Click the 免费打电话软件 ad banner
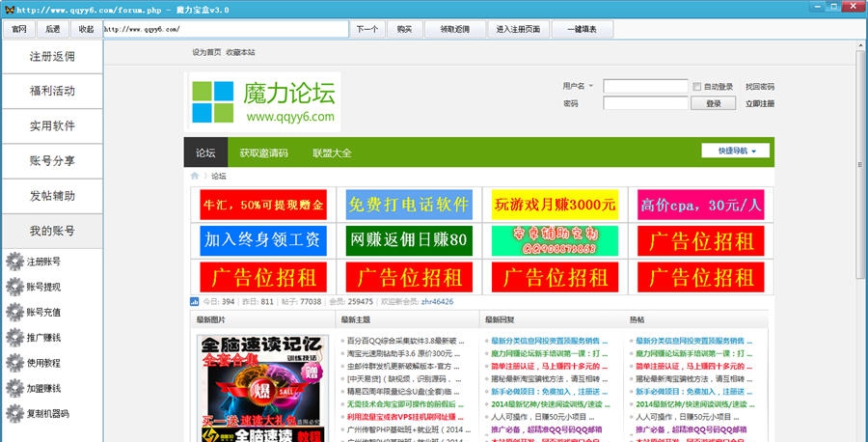Image resolution: width=868 pixels, height=442 pixels. [x=409, y=205]
